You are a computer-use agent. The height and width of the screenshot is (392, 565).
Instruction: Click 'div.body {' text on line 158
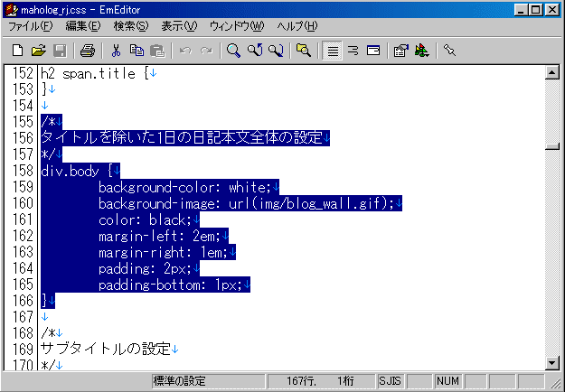77,171
